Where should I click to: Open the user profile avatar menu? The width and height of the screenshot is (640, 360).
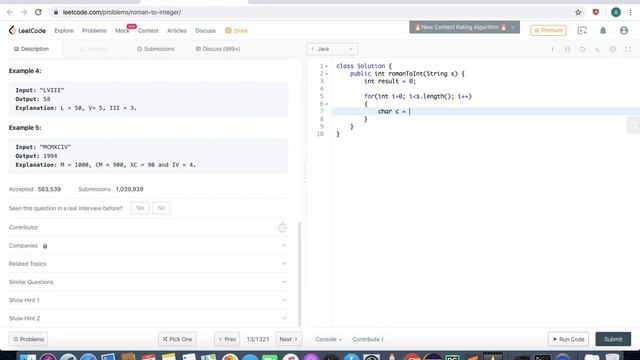click(624, 31)
